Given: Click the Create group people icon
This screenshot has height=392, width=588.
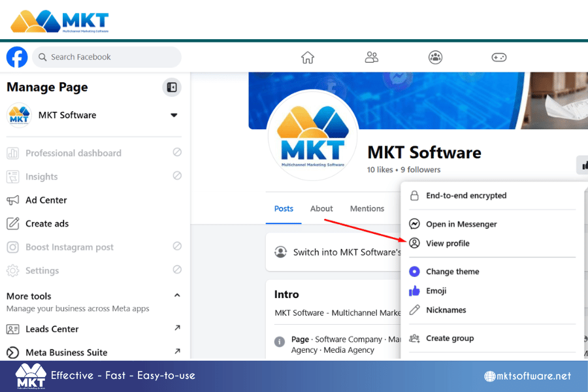Looking at the screenshot, I should click(x=414, y=338).
